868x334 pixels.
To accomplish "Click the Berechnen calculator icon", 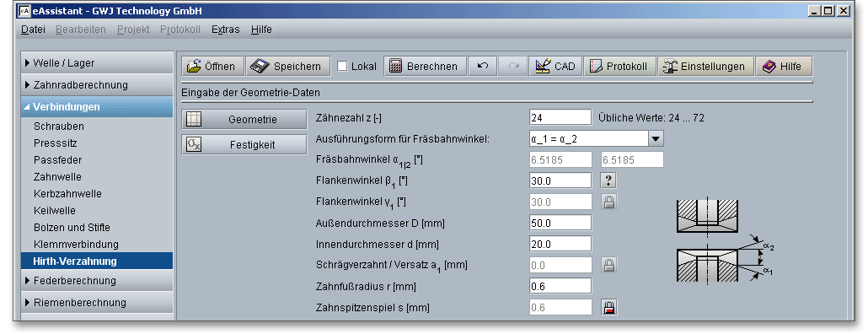I will (395, 67).
